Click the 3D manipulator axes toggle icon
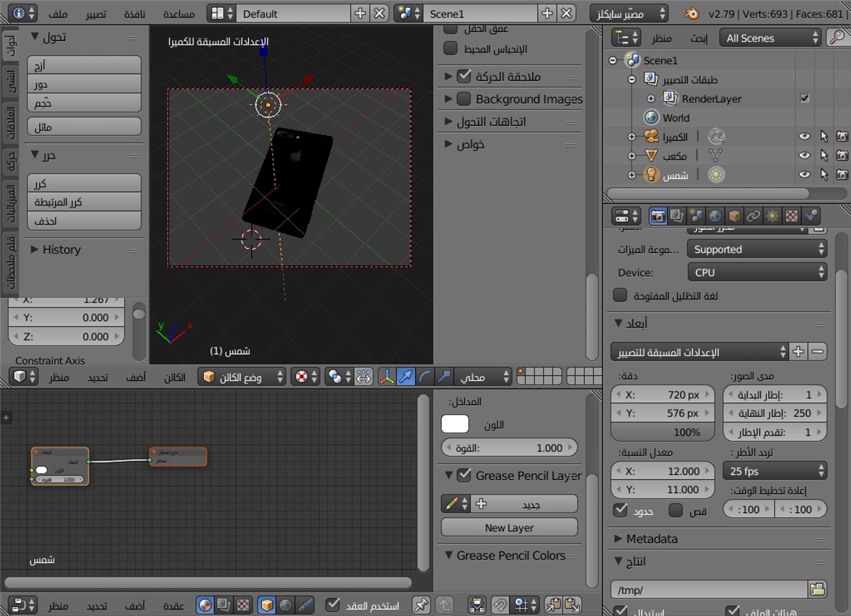Viewport: 851px width, 616px height. (x=387, y=376)
